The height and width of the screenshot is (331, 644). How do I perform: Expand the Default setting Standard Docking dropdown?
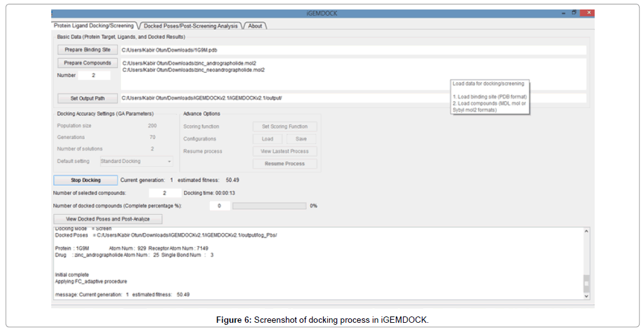point(136,161)
